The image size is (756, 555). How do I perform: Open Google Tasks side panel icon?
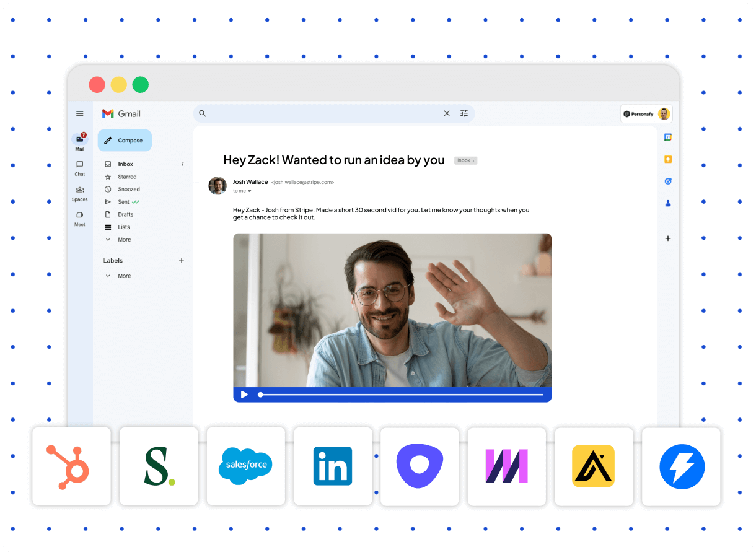(668, 181)
